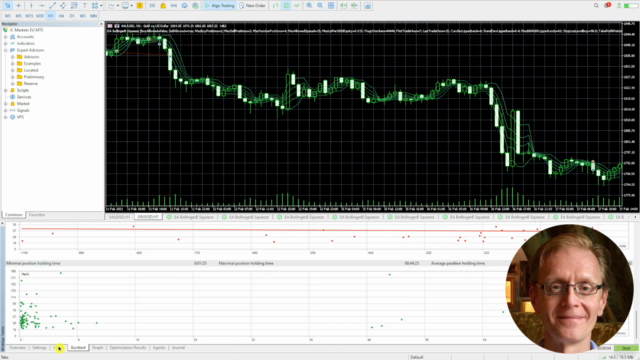Select Market in the Navigator tree
This screenshot has height=360, width=640.
coord(23,104)
